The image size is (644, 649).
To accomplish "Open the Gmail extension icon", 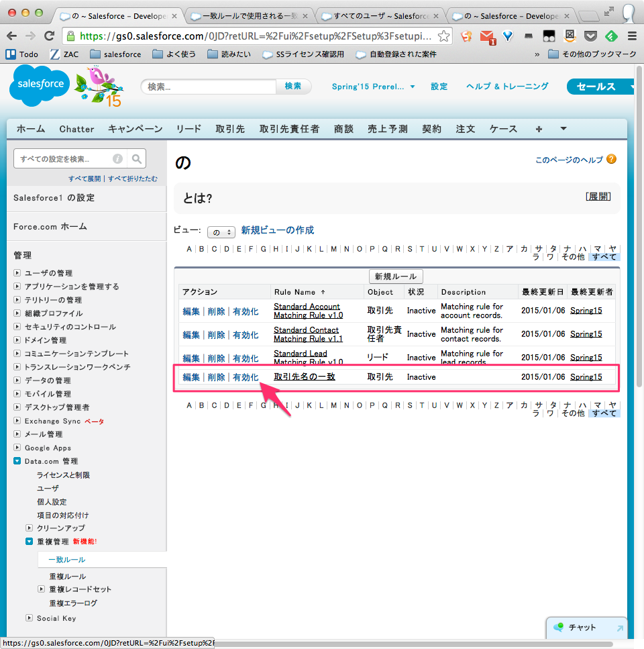I will (x=488, y=37).
